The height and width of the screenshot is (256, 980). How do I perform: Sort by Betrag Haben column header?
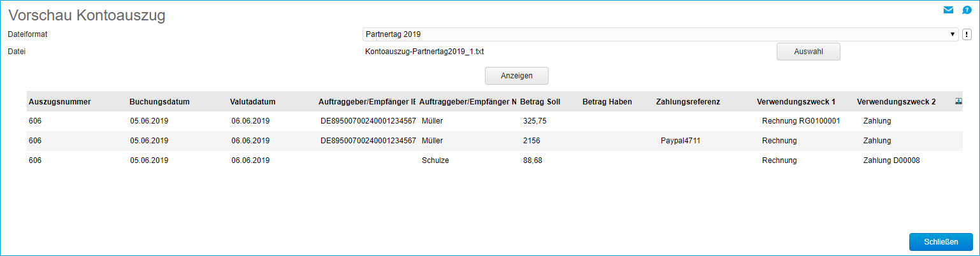(607, 102)
